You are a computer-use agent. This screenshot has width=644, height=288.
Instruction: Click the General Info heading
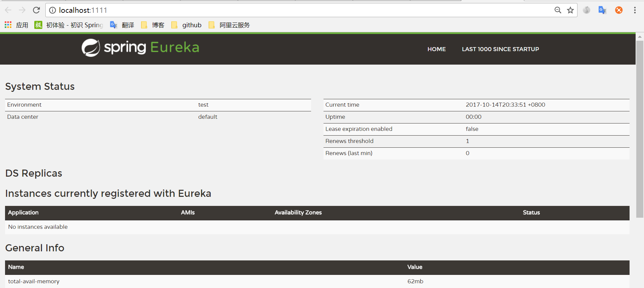tap(35, 248)
